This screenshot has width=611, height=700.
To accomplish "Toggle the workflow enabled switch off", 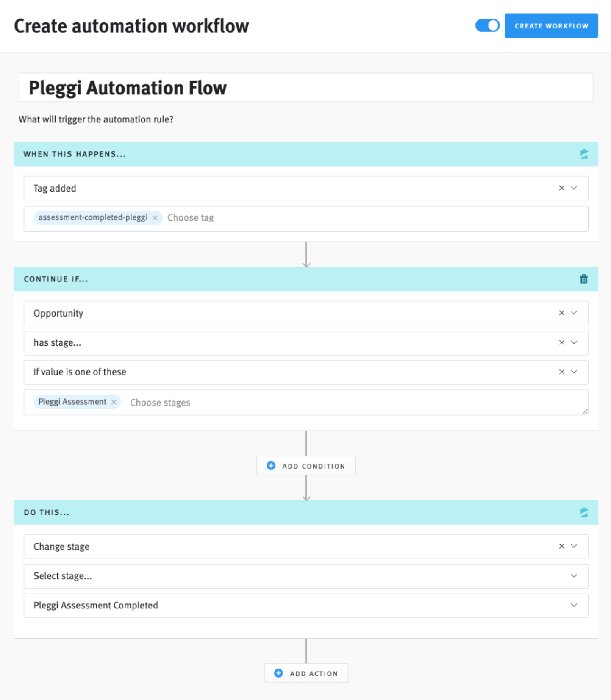I will tap(487, 26).
